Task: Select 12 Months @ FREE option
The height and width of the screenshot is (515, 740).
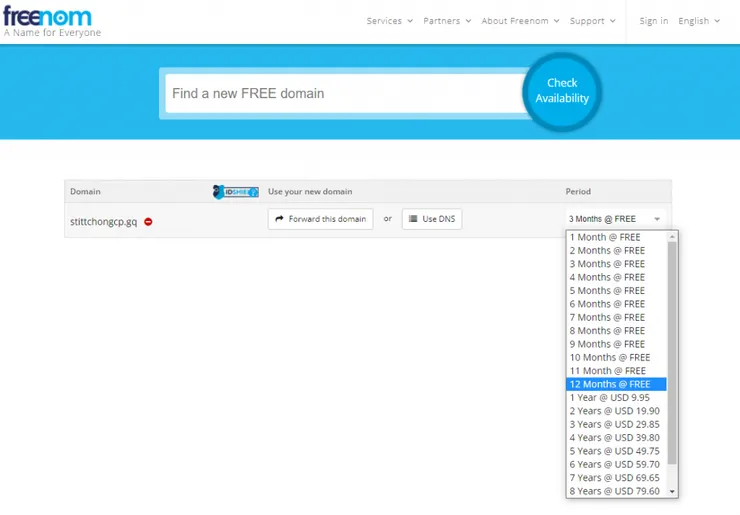Action: (x=616, y=384)
